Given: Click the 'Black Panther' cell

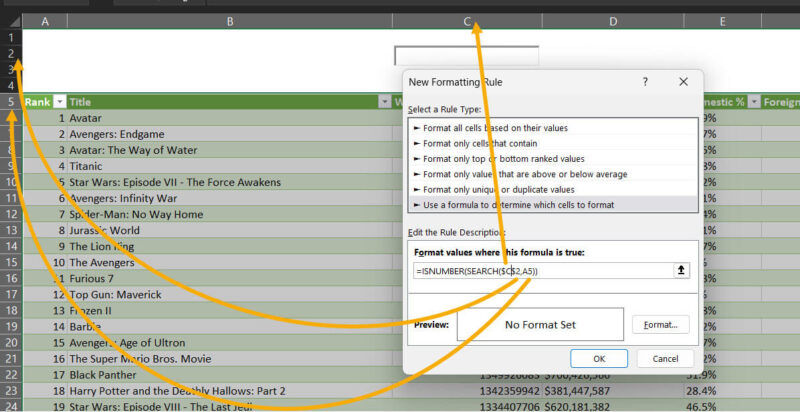Looking at the screenshot, I should [x=230, y=375].
